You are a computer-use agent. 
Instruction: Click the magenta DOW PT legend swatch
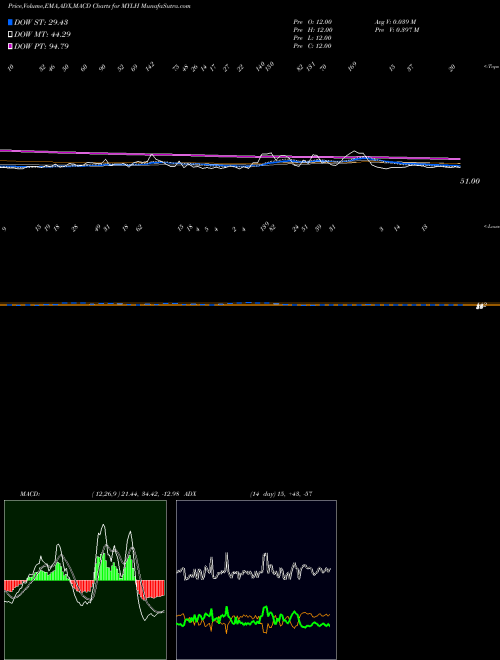tap(10, 46)
